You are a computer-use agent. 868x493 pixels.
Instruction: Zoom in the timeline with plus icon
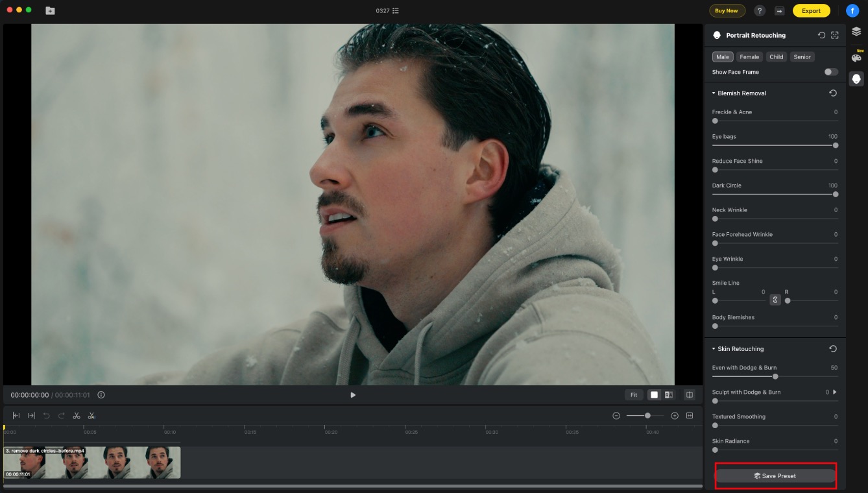click(675, 416)
